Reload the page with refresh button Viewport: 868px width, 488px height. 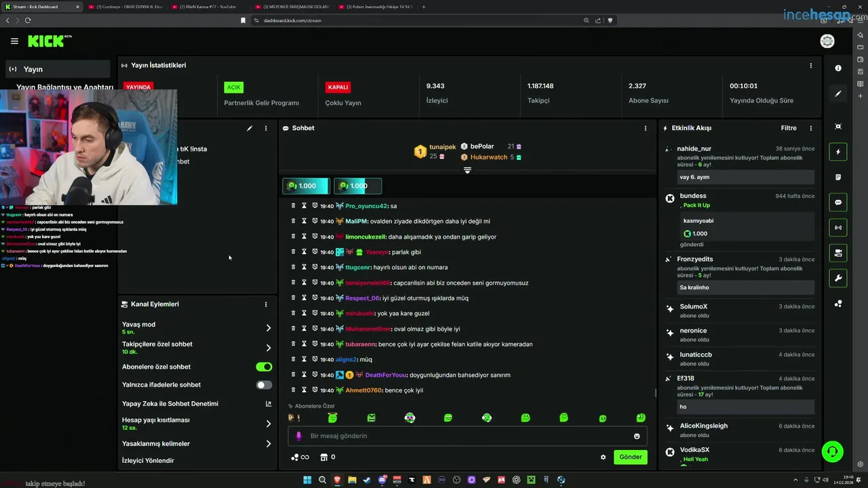click(x=28, y=20)
